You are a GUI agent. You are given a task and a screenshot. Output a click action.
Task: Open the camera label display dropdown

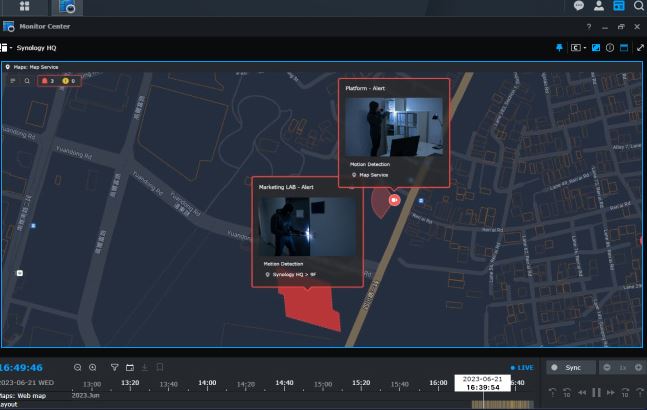tap(578, 48)
